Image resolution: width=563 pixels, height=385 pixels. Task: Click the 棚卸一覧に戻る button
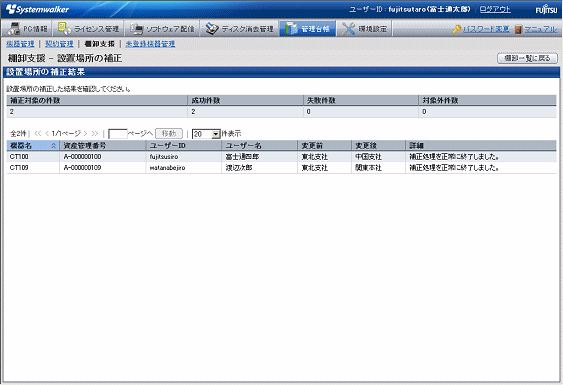[527, 58]
